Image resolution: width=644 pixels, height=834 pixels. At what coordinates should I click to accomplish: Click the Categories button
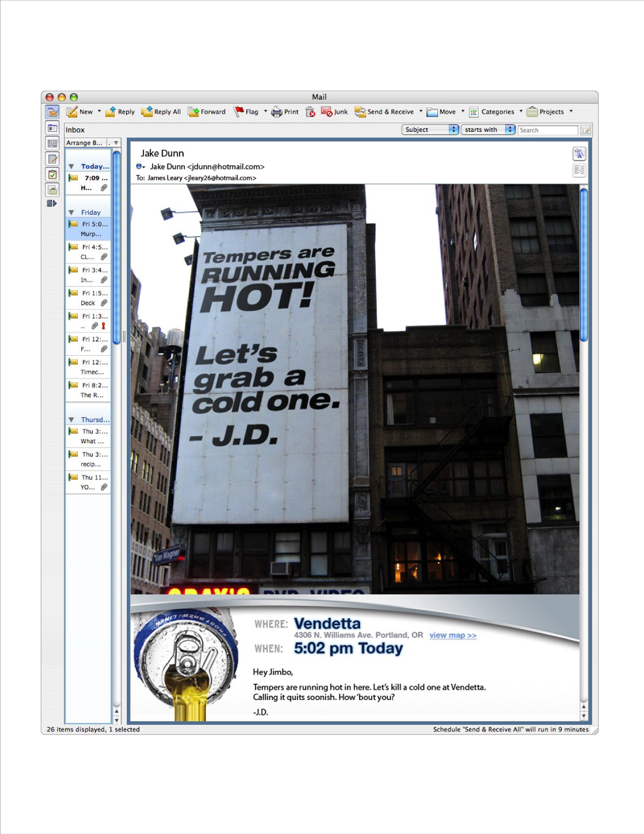491,112
